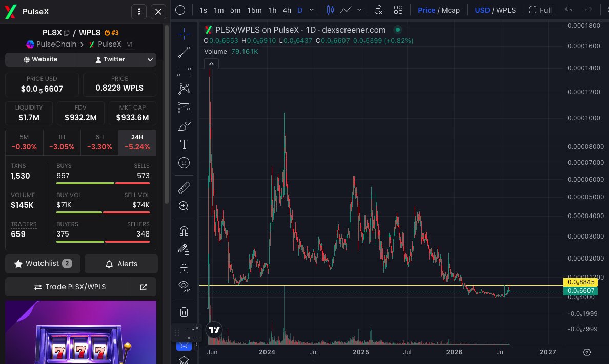Hide all drawings with eye icon

click(x=184, y=286)
